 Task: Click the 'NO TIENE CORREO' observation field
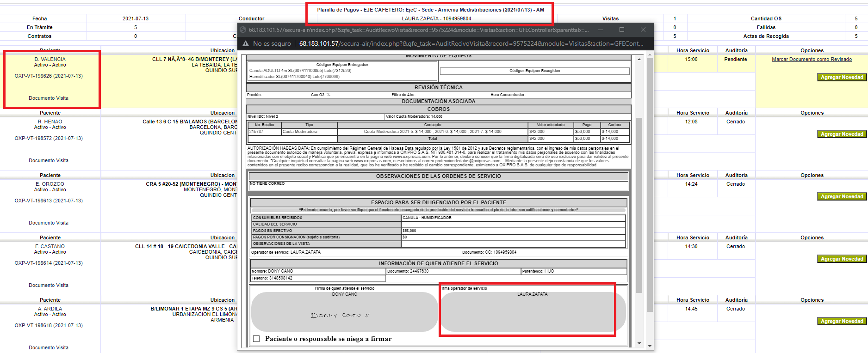coord(438,185)
